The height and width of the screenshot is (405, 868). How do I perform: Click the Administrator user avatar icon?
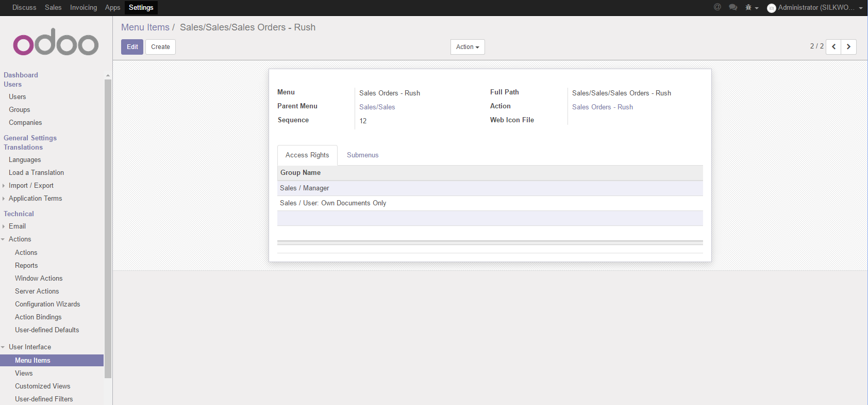[772, 8]
